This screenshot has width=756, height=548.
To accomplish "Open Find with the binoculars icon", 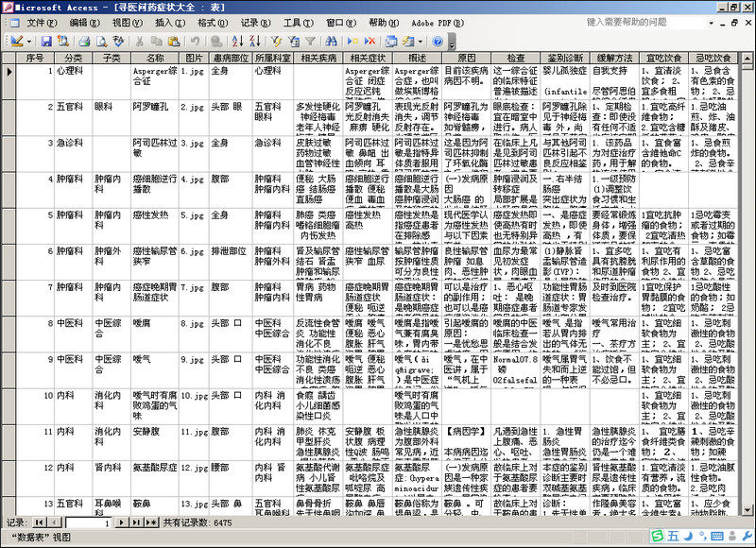I will click(332, 42).
